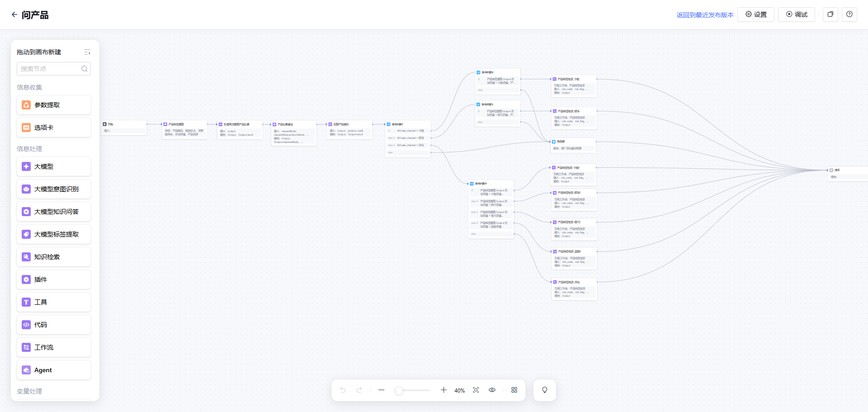The image size is (868, 412).
Task: Select the 知识检索 node type
Action: click(54, 257)
